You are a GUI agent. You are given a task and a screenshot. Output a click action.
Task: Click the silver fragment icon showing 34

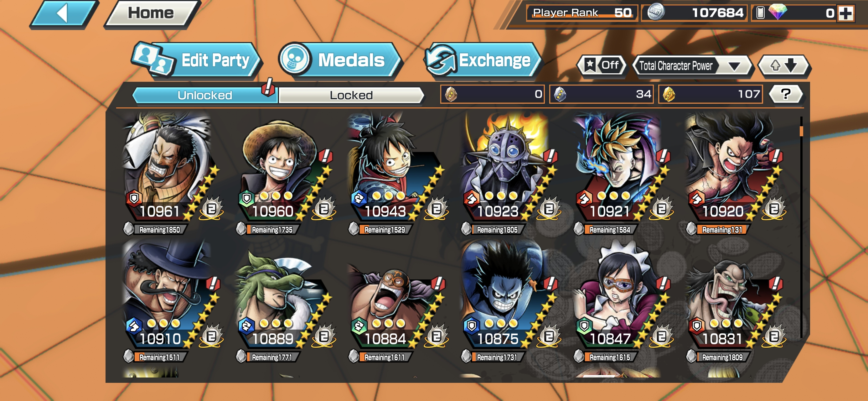tap(560, 94)
